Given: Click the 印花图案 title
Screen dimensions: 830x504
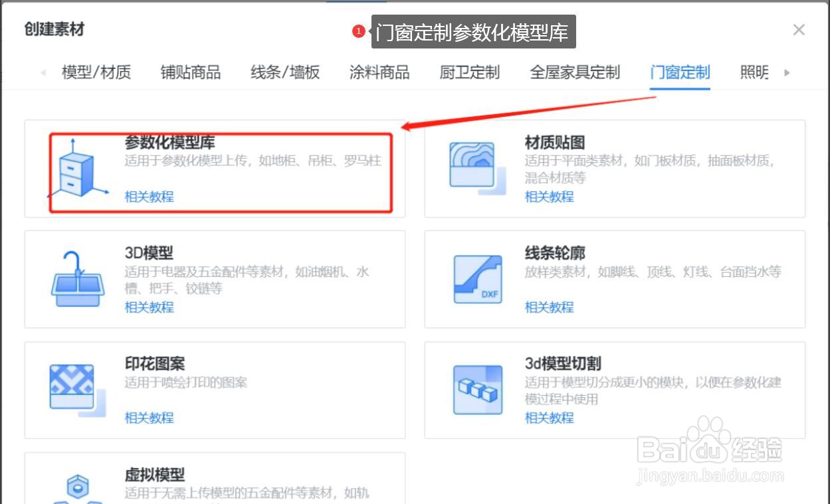Looking at the screenshot, I should tap(155, 364).
